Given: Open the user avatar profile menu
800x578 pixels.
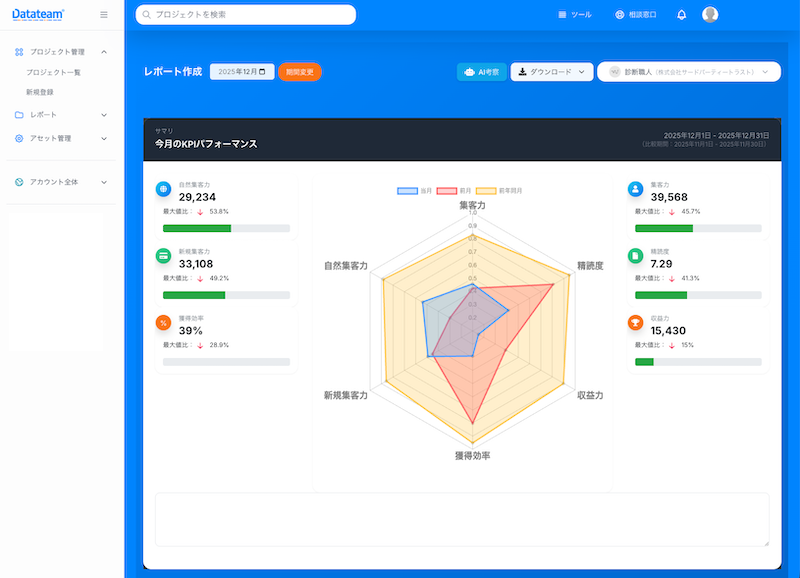Looking at the screenshot, I should [710, 15].
